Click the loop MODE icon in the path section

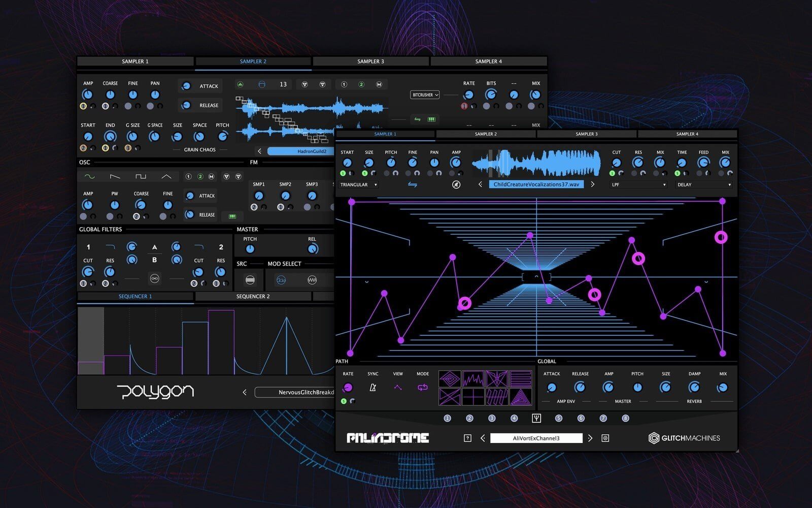click(x=423, y=387)
